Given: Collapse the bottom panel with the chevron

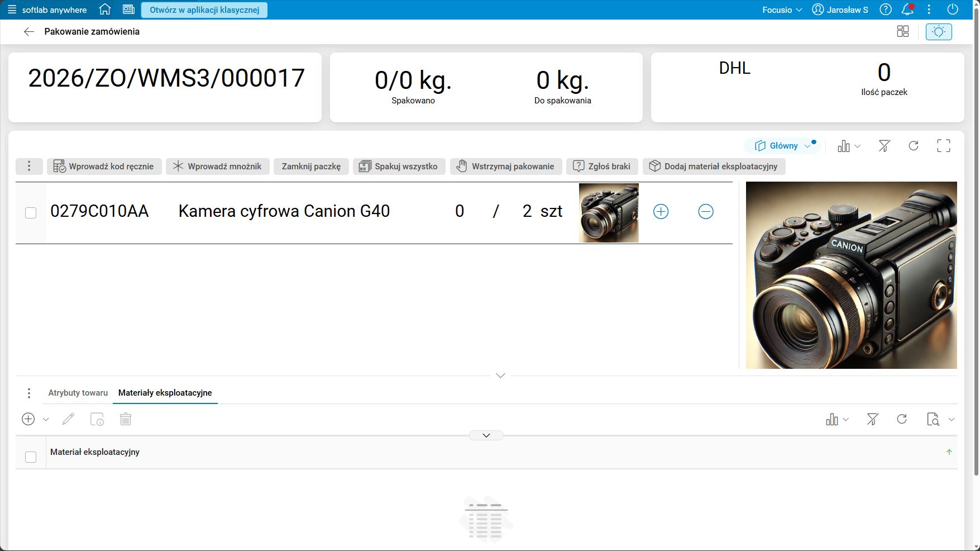Looking at the screenshot, I should click(x=500, y=376).
